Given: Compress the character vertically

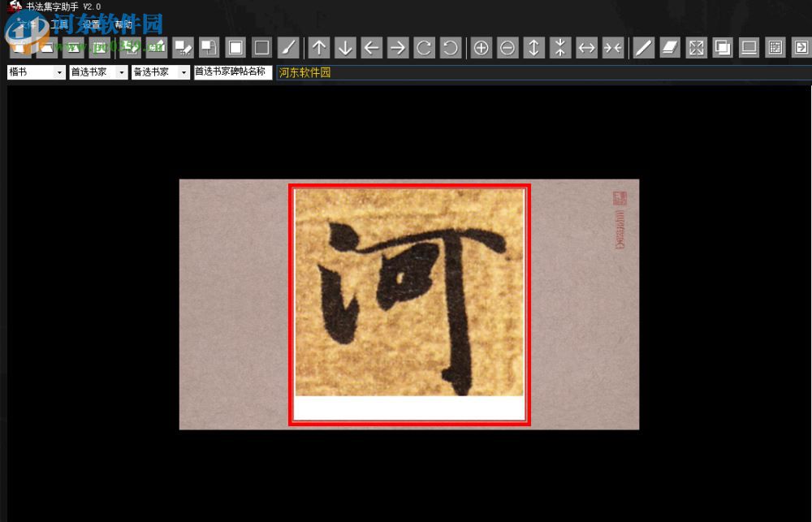Looking at the screenshot, I should pos(560,47).
